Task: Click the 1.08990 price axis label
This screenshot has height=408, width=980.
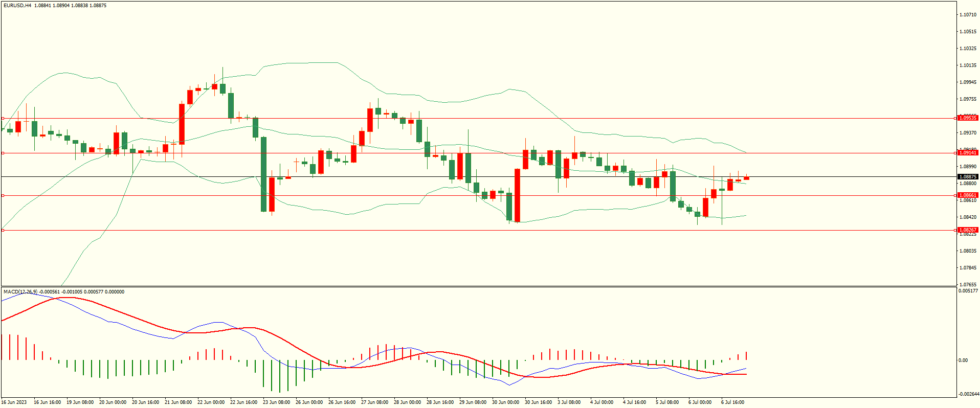Action: coord(968,167)
